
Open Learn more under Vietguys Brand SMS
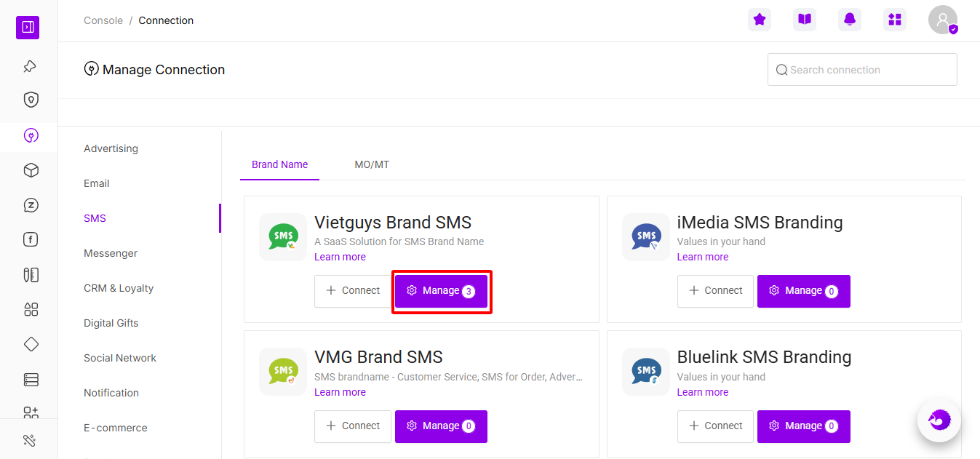tap(340, 257)
